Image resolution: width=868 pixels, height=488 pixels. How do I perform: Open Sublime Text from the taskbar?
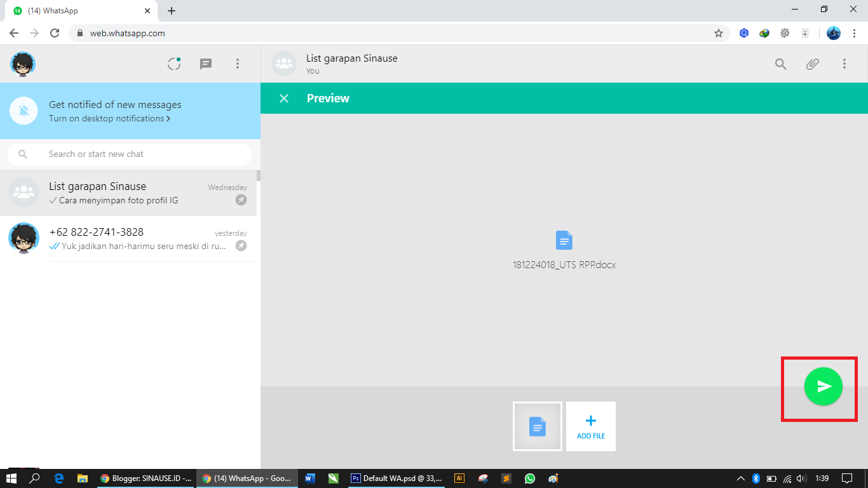506,478
